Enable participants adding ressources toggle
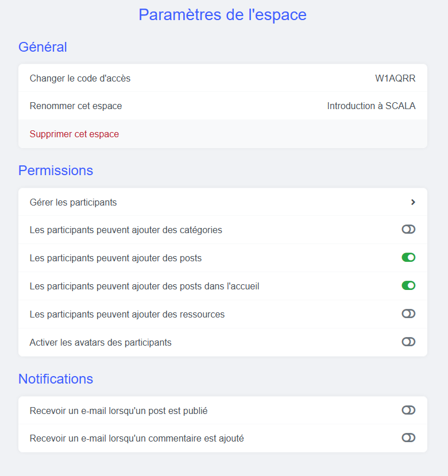448x476 pixels. (x=408, y=314)
